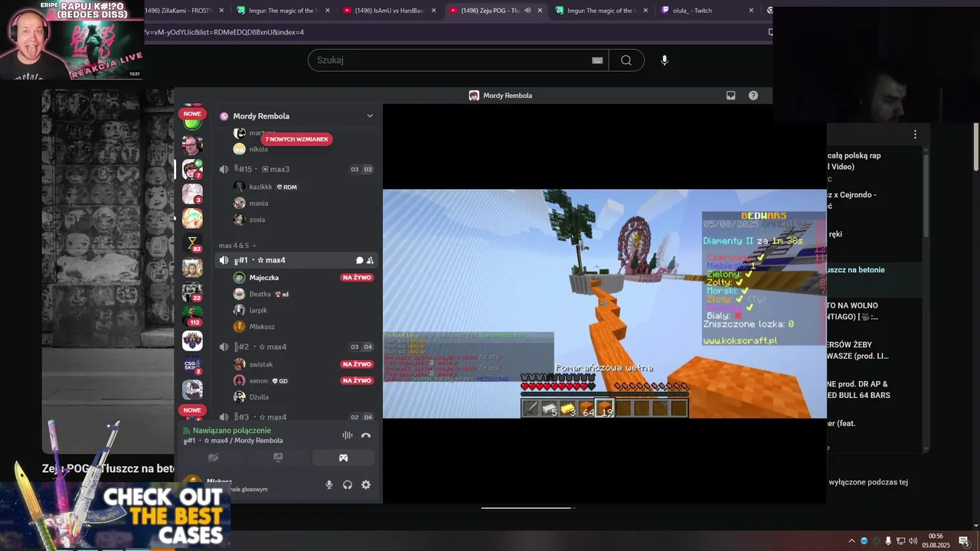Click YouTube voice search microphone icon
This screenshot has width=980, height=551.
pyautogui.click(x=665, y=60)
